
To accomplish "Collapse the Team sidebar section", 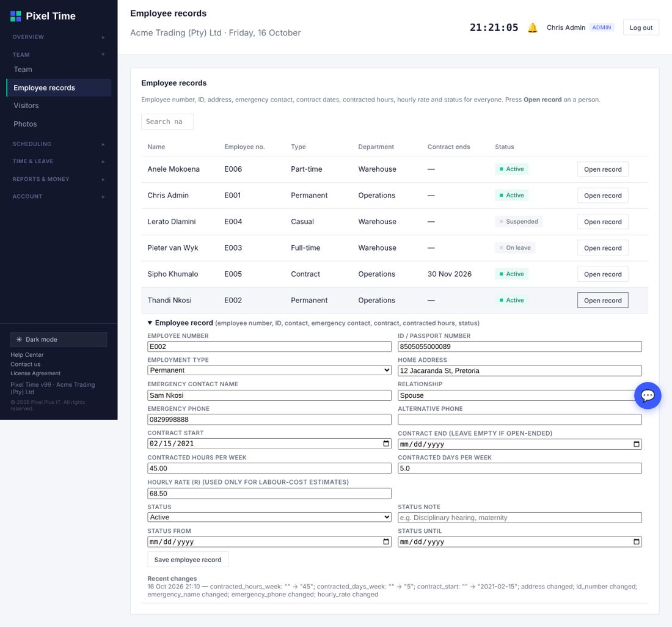I will coord(59,54).
